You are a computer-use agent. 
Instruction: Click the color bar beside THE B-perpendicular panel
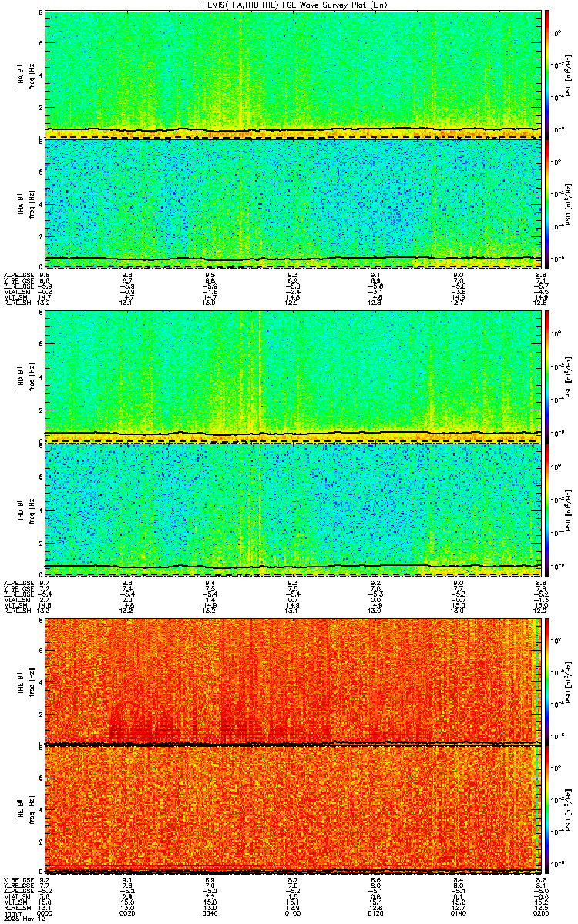pyautogui.click(x=548, y=681)
